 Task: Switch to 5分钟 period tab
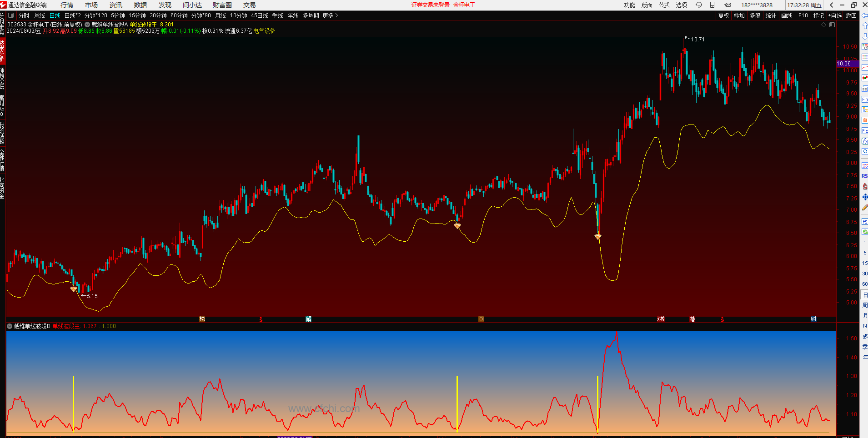click(118, 15)
